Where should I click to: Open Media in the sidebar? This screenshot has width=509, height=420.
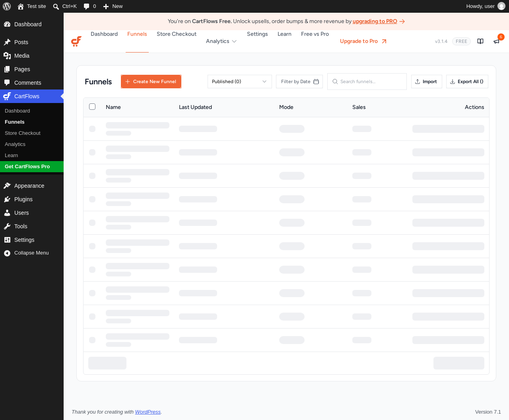click(32, 56)
